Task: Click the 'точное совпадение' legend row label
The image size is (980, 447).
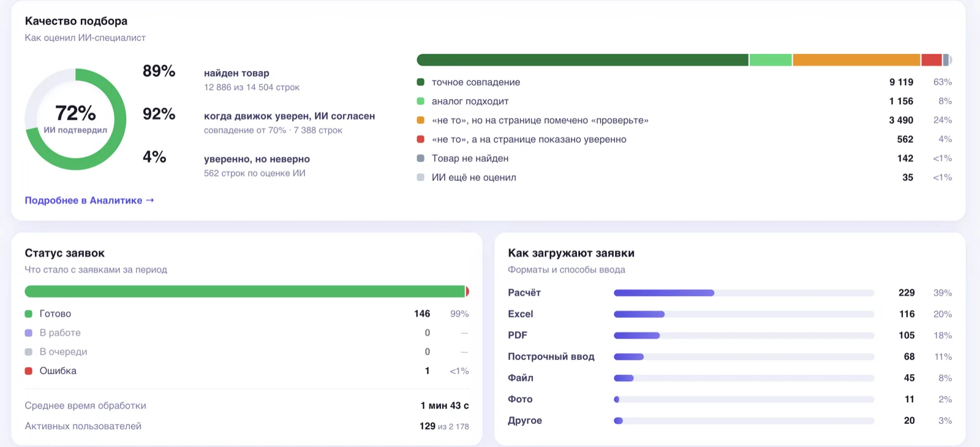Action: (x=476, y=82)
